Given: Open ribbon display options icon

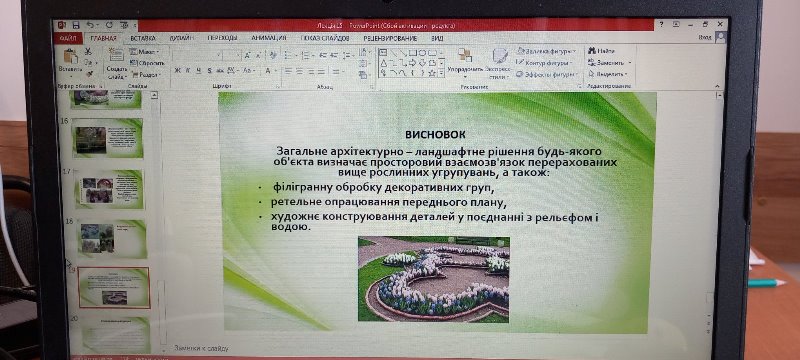Looking at the screenshot, I should pyautogui.click(x=677, y=24).
